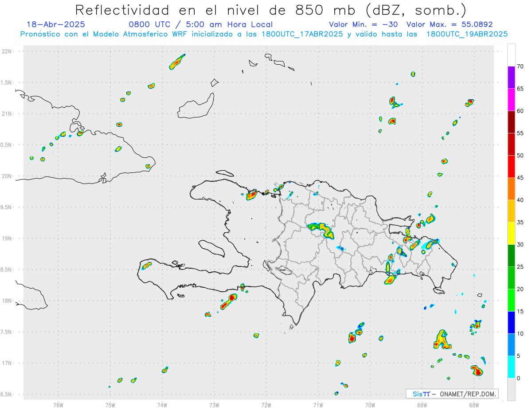The width and height of the screenshot is (532, 411).
Task: Click the legend value '40'
Action: coord(520,200)
